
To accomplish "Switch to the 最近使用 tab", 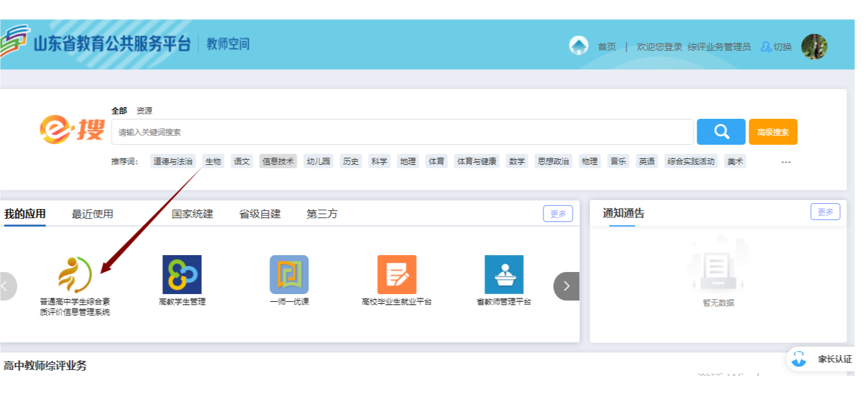I will pos(92,214).
